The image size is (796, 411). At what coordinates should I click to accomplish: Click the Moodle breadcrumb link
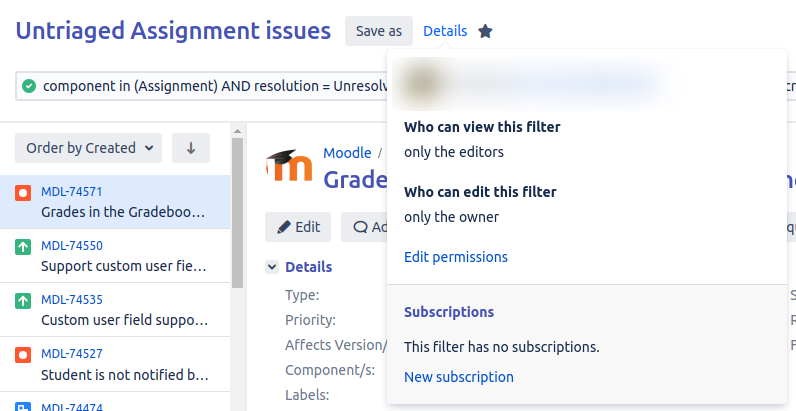[x=345, y=153]
